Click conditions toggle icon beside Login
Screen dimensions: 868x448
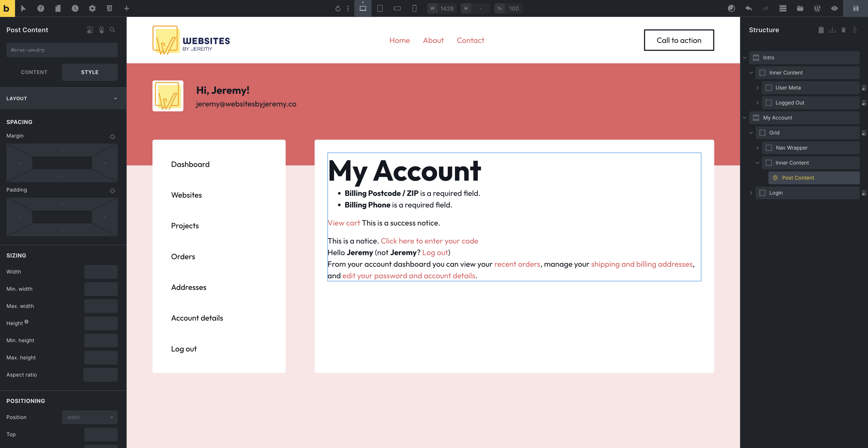click(864, 193)
